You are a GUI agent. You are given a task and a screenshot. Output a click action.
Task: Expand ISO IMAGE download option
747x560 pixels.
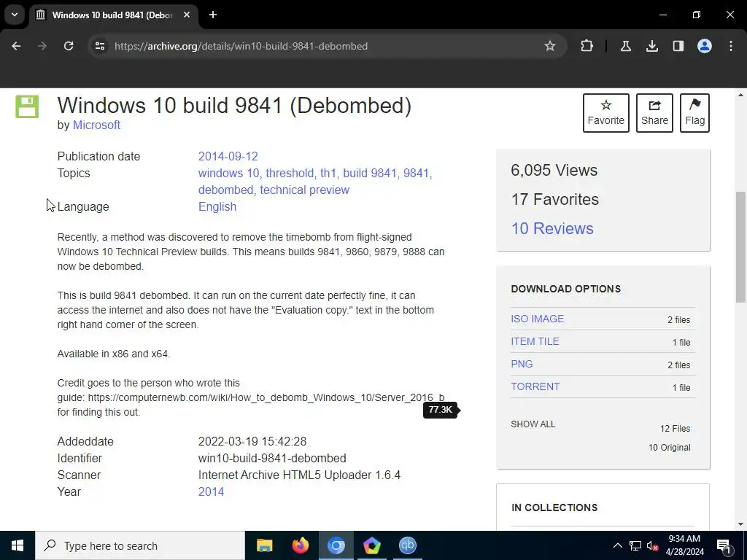538,319
